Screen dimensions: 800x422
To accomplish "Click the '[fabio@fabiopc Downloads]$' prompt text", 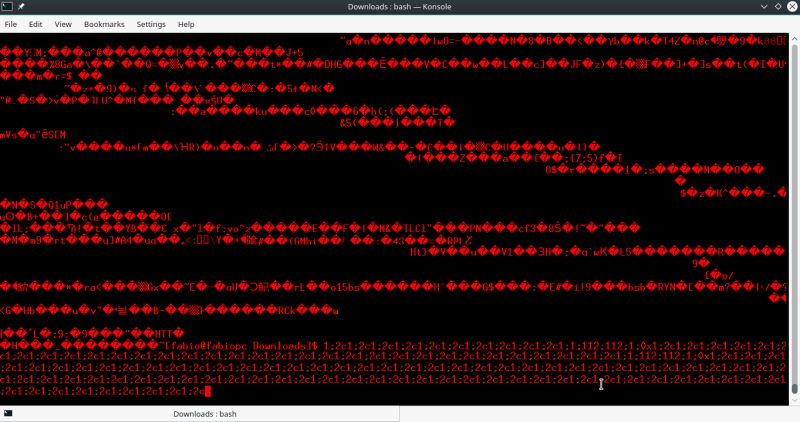I will click(241, 346).
